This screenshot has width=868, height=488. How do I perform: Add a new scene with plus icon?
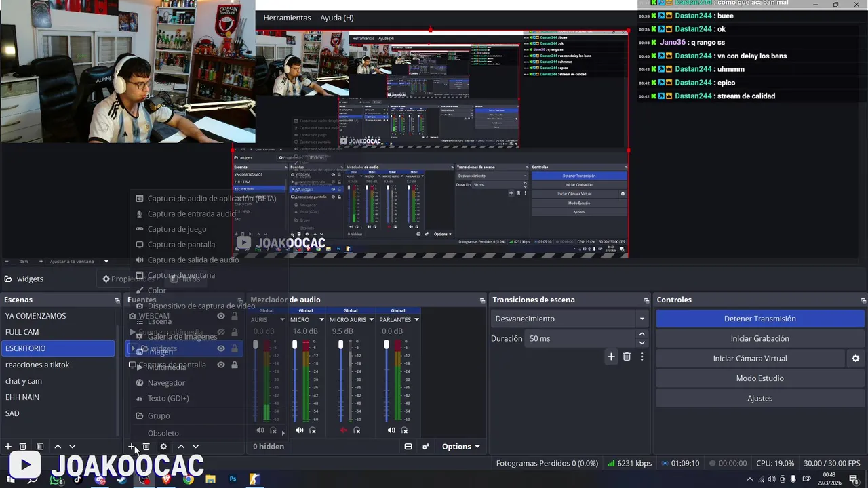tap(8, 447)
